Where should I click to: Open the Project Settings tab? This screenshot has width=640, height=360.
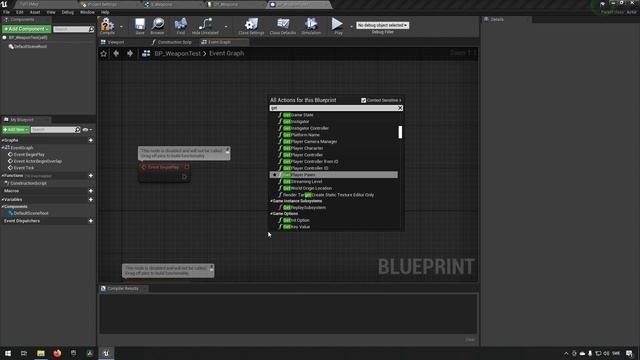tap(102, 4)
